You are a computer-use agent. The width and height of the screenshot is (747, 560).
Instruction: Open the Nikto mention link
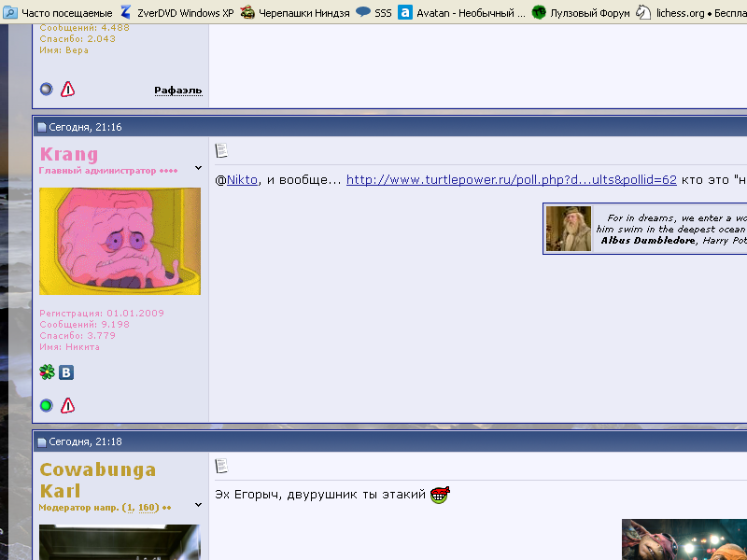(242, 180)
